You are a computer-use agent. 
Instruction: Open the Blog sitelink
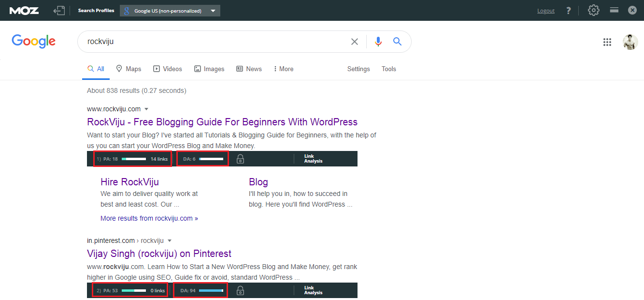tap(258, 182)
